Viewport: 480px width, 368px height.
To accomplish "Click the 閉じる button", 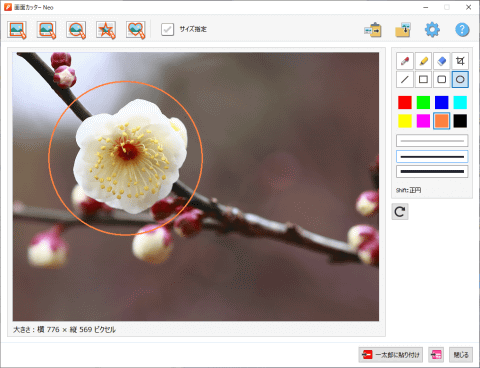I will click(x=461, y=355).
